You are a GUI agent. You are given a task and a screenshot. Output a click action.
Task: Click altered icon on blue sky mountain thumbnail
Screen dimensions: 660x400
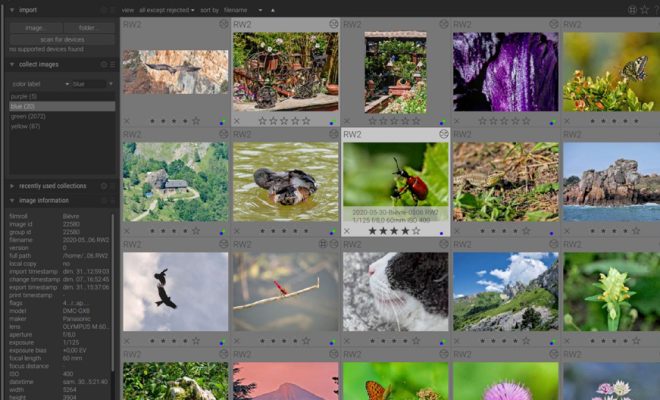point(554,244)
